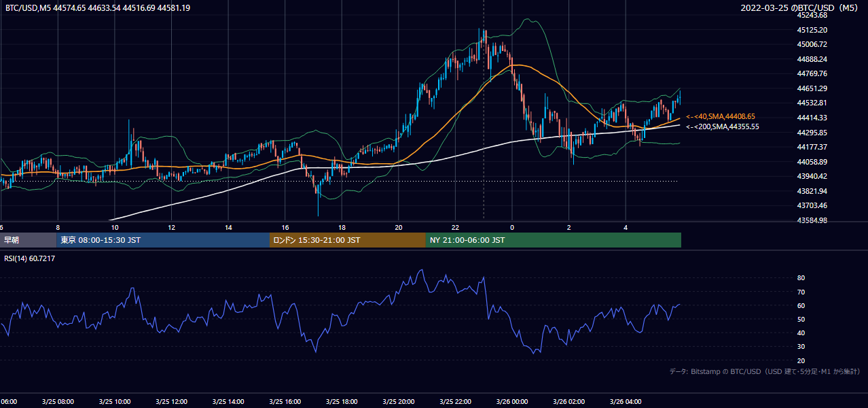Click price axis value 44532.81

coord(812,103)
